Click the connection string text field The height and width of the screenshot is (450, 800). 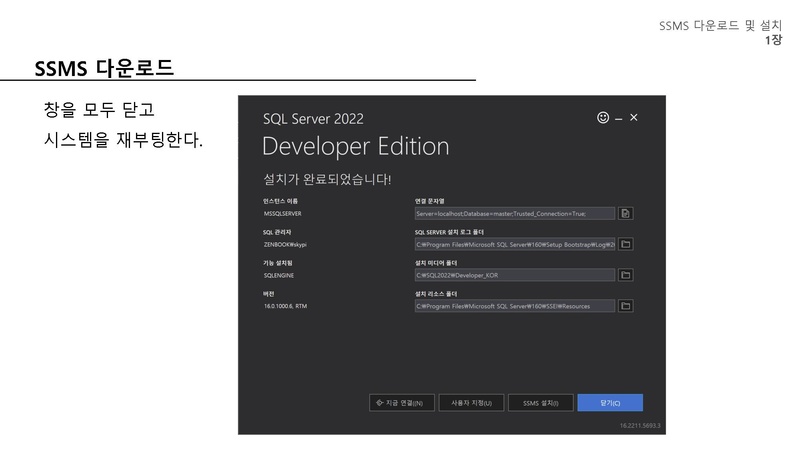point(514,213)
